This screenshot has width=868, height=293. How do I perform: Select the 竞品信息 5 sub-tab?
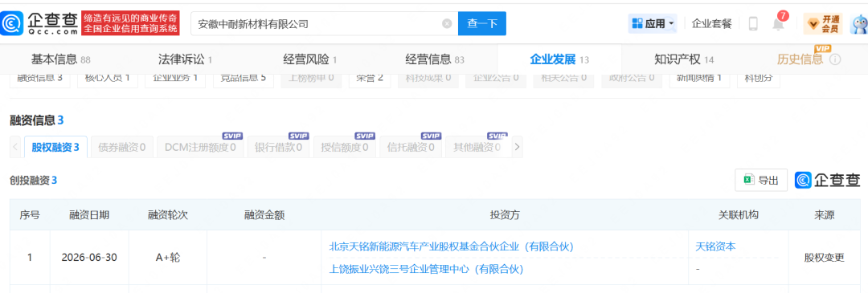pyautogui.click(x=244, y=78)
